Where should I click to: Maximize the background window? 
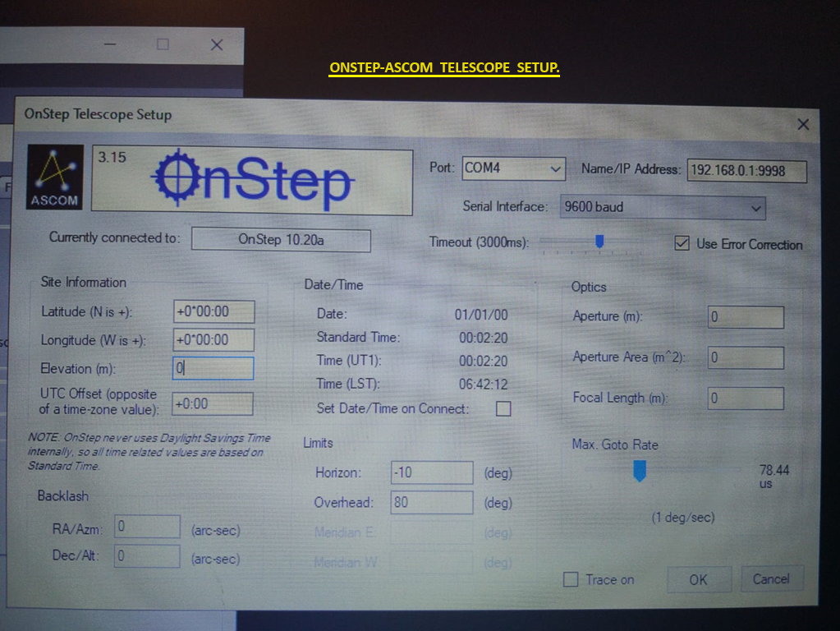163,44
